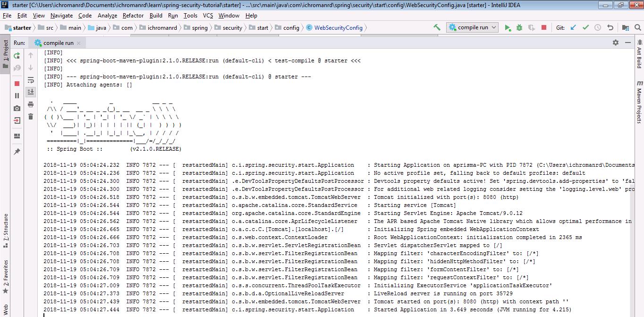Click 'java' breadcrumb folder

coord(97,27)
